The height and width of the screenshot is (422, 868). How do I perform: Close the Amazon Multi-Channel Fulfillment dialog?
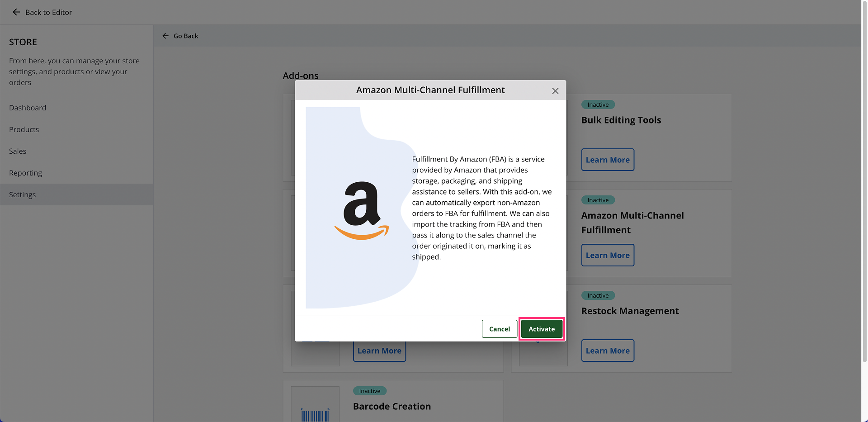point(555,91)
